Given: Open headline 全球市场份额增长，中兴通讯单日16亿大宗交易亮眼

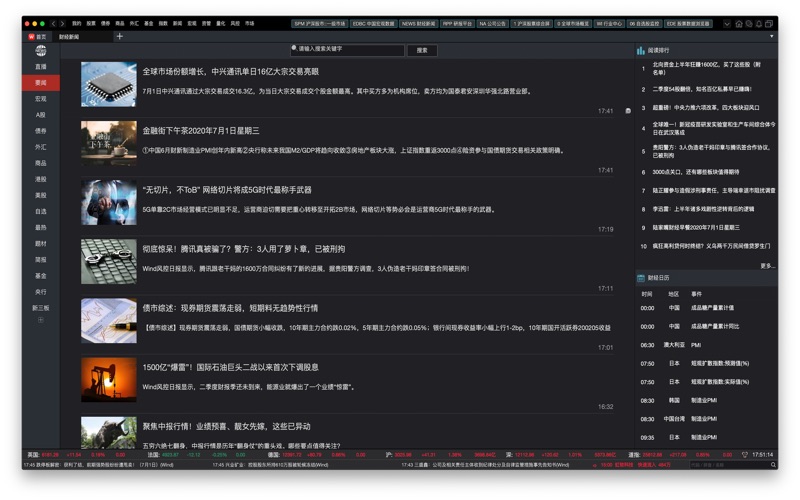Looking at the screenshot, I should coord(231,71).
